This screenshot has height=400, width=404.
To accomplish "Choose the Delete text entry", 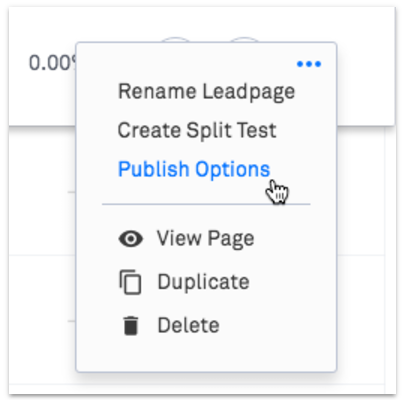I will coord(188,325).
